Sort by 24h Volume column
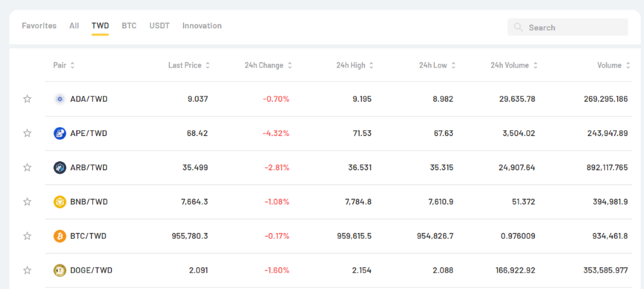The width and height of the screenshot is (644, 289). pyautogui.click(x=513, y=65)
